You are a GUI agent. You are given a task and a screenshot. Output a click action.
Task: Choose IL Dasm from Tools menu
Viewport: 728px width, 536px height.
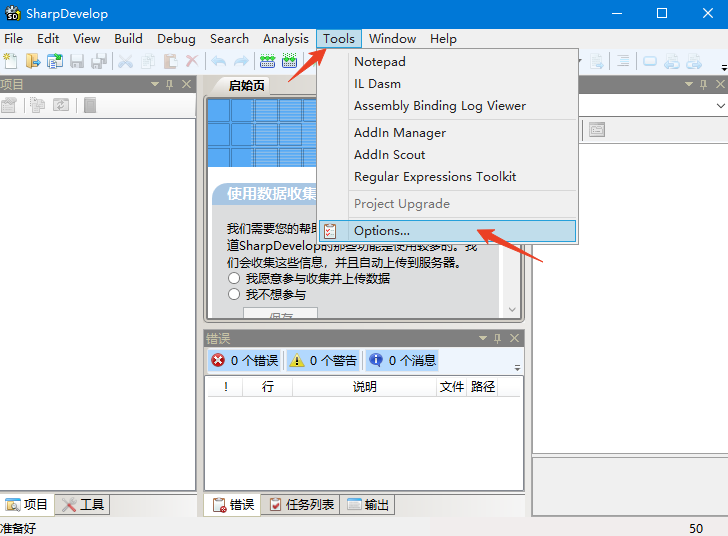point(448,84)
